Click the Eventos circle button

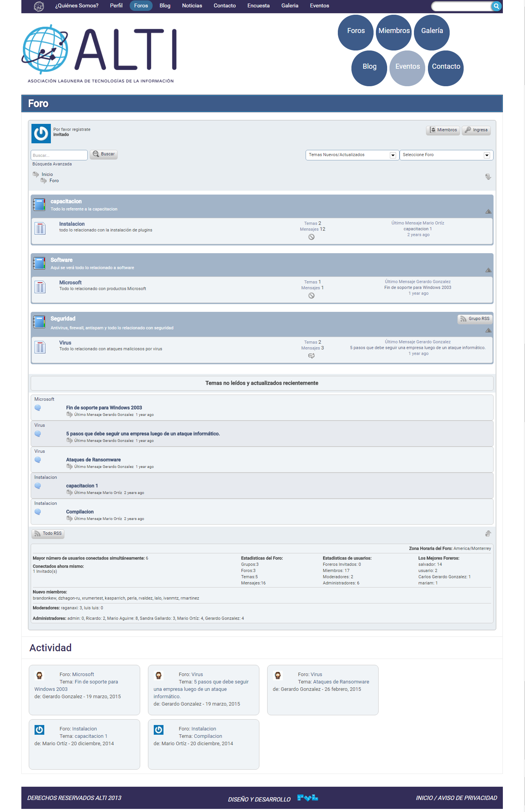pos(407,67)
